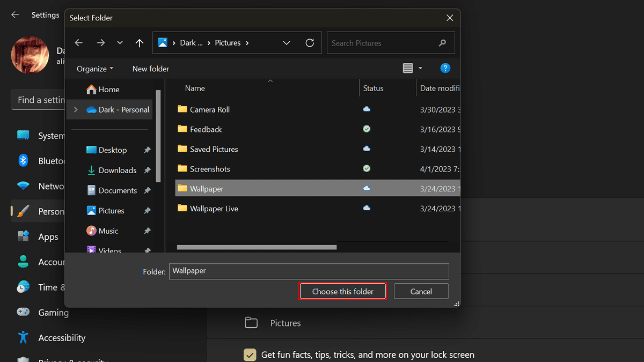Image resolution: width=644 pixels, height=362 pixels.
Task: Open the Camera Roll folder
Action: [209, 109]
